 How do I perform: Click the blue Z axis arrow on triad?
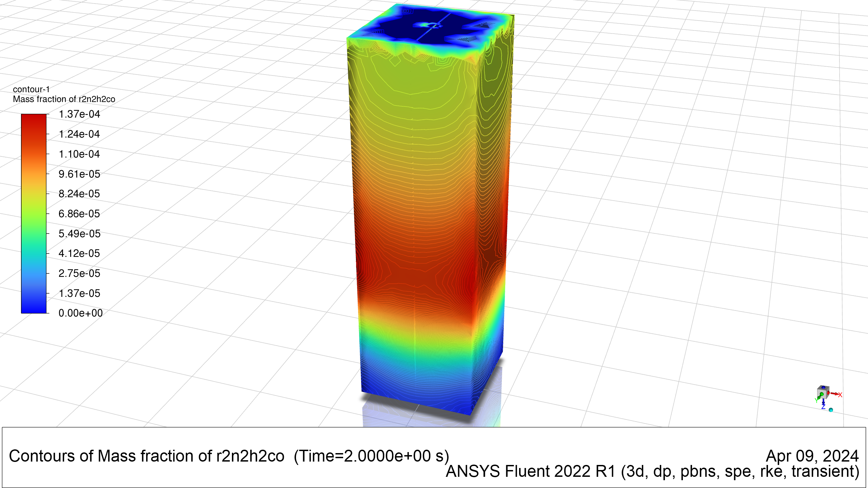pos(824,402)
